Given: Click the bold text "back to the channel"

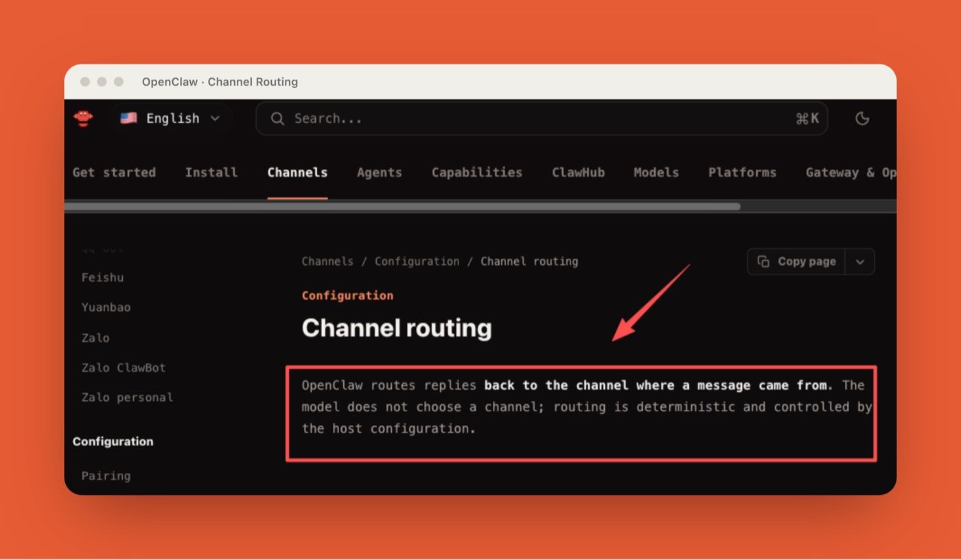Looking at the screenshot, I should tap(556, 385).
